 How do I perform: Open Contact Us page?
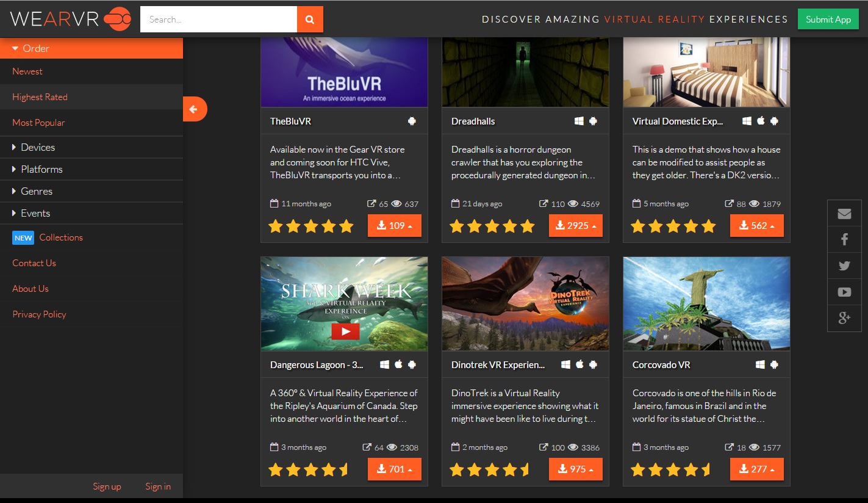[x=34, y=263]
